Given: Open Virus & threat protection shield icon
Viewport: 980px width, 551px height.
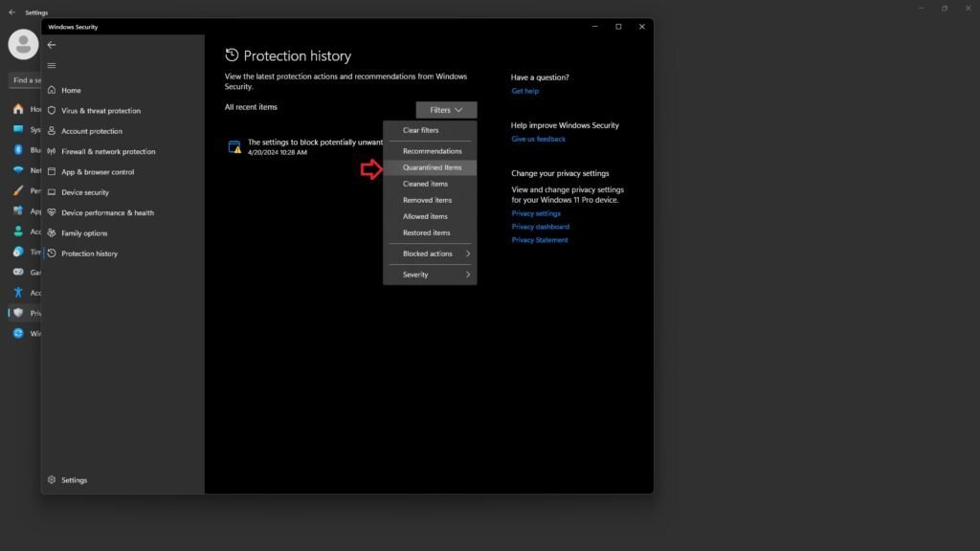Looking at the screenshot, I should (52, 111).
